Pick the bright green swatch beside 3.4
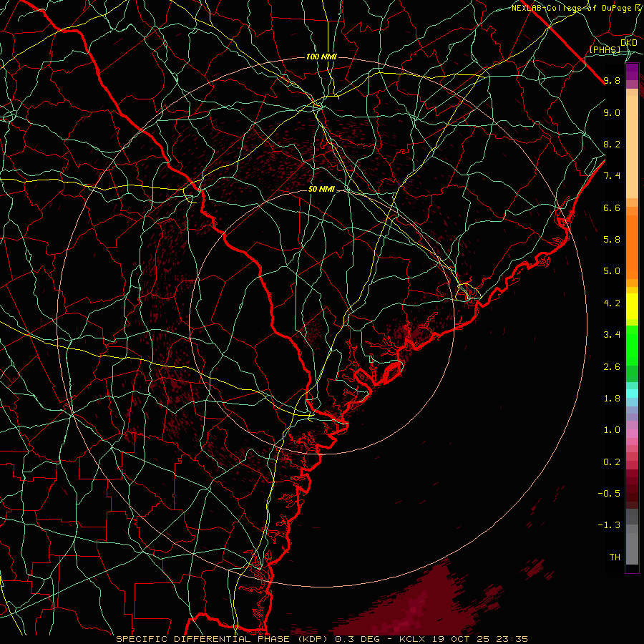Image resolution: width=644 pixels, height=644 pixels. tap(632, 345)
